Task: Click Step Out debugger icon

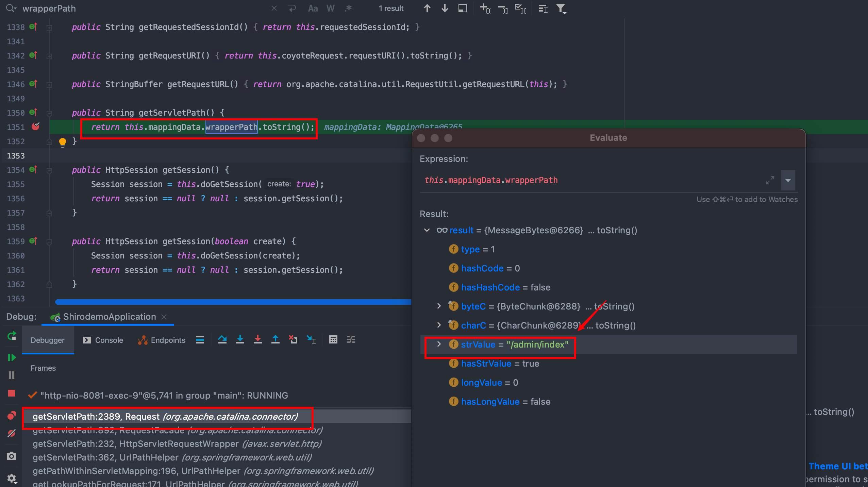Action: [276, 340]
